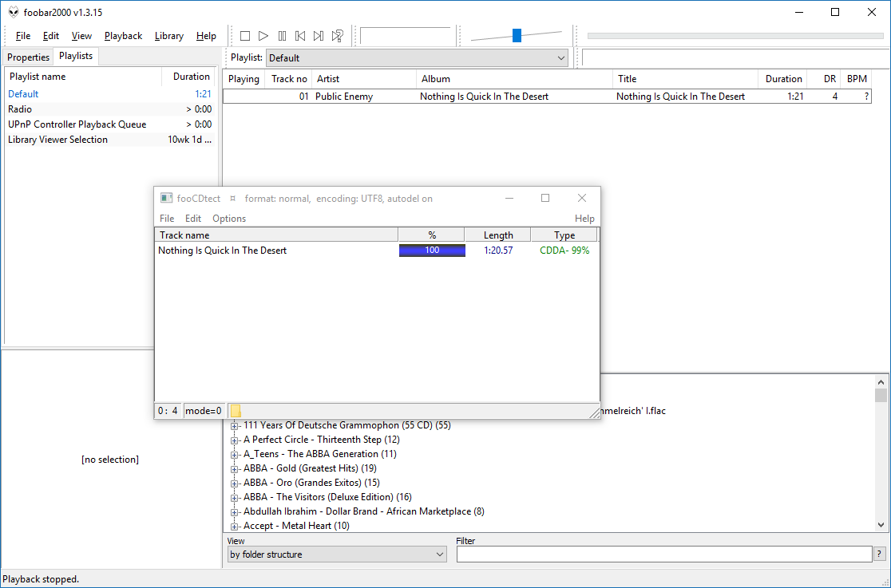The image size is (891, 588).
Task: Click the folder icon in fooCDtect status bar
Action: [236, 411]
